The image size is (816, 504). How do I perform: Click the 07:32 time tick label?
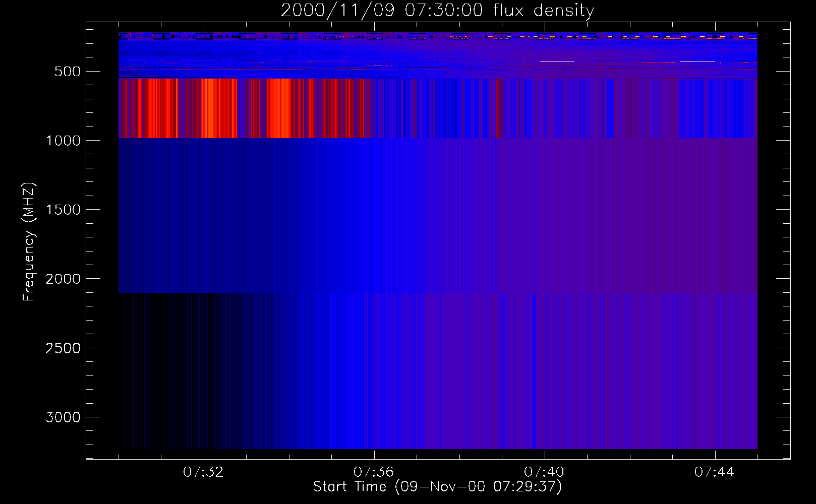[x=203, y=472]
